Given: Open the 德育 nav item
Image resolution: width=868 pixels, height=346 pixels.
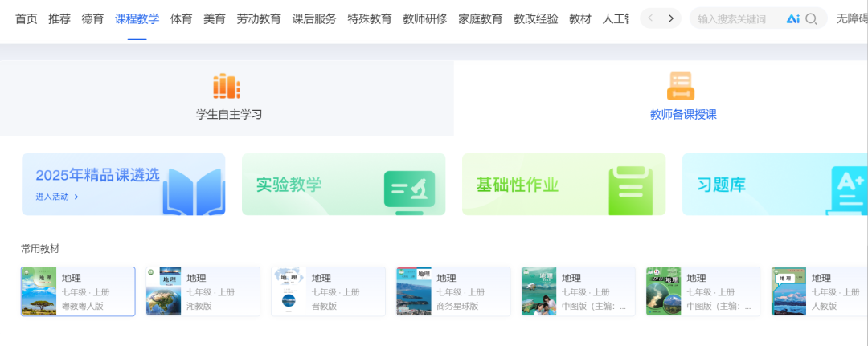Looking at the screenshot, I should coord(92,18).
